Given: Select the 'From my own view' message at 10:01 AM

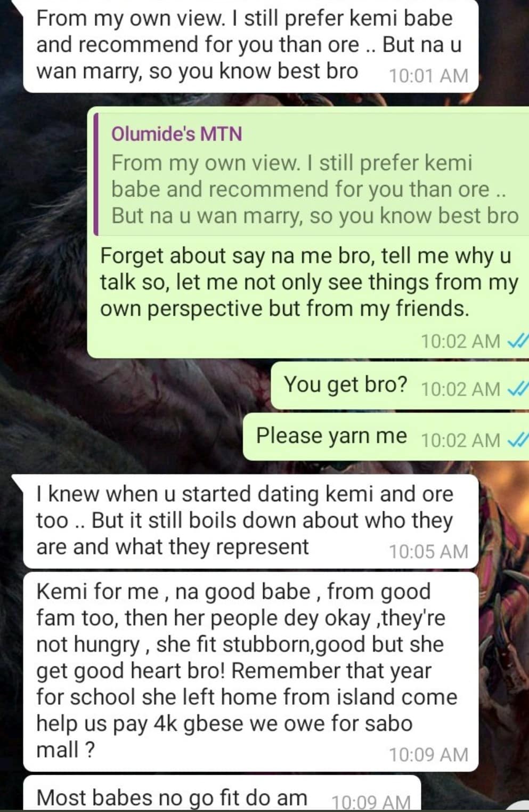Looking at the screenshot, I should click(250, 46).
